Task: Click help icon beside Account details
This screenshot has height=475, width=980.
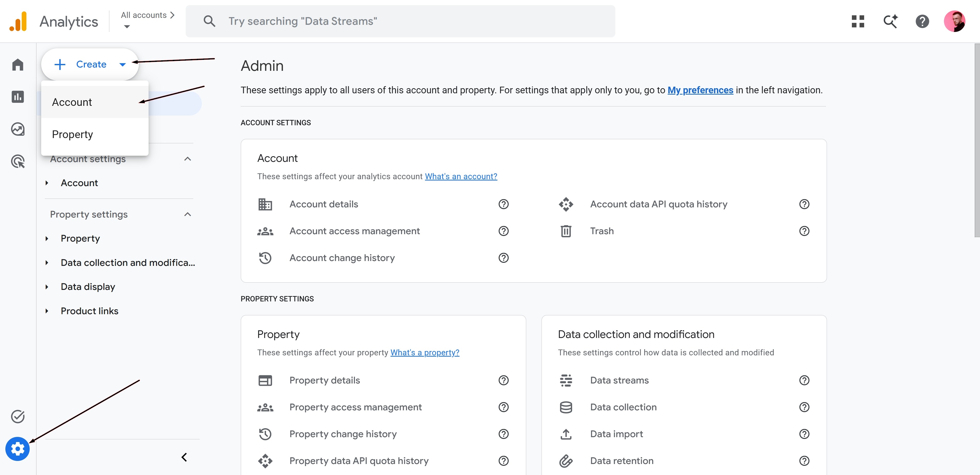Action: click(x=503, y=204)
